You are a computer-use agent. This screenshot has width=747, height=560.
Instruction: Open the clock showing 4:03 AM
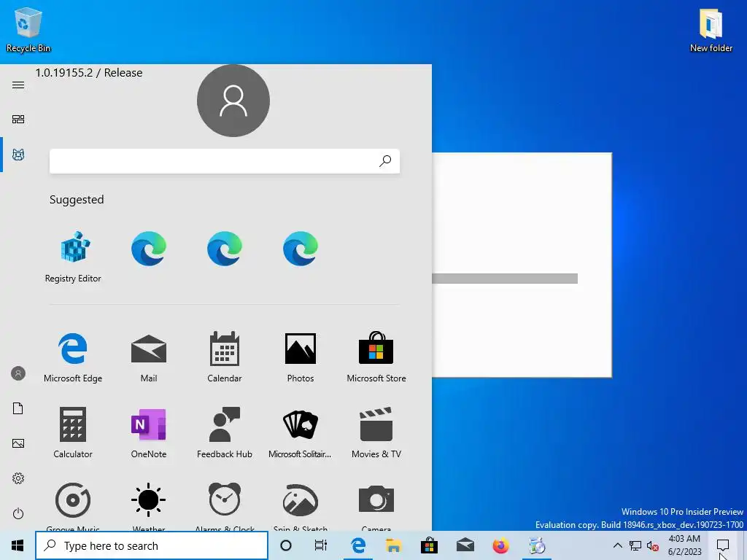684,545
